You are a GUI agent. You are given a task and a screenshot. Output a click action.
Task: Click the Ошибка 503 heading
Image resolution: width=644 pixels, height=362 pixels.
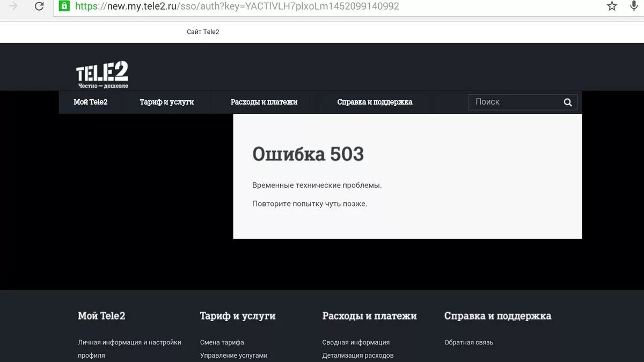(308, 154)
